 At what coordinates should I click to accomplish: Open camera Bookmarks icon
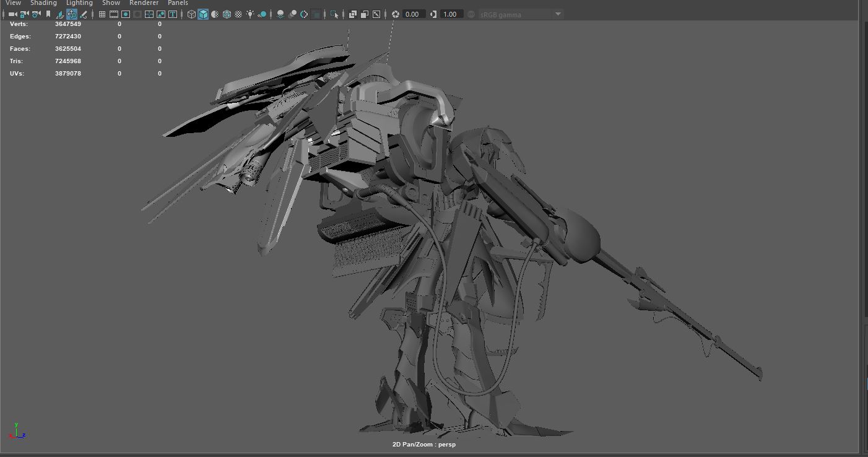click(x=48, y=14)
